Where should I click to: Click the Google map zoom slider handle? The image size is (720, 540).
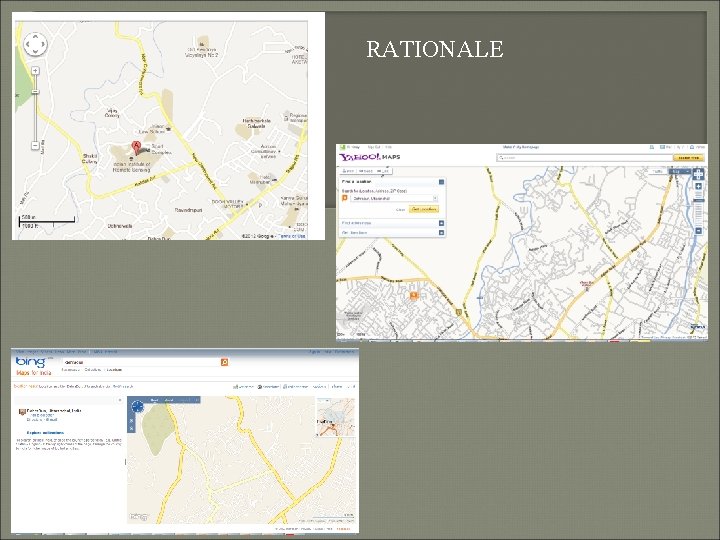click(x=35, y=92)
